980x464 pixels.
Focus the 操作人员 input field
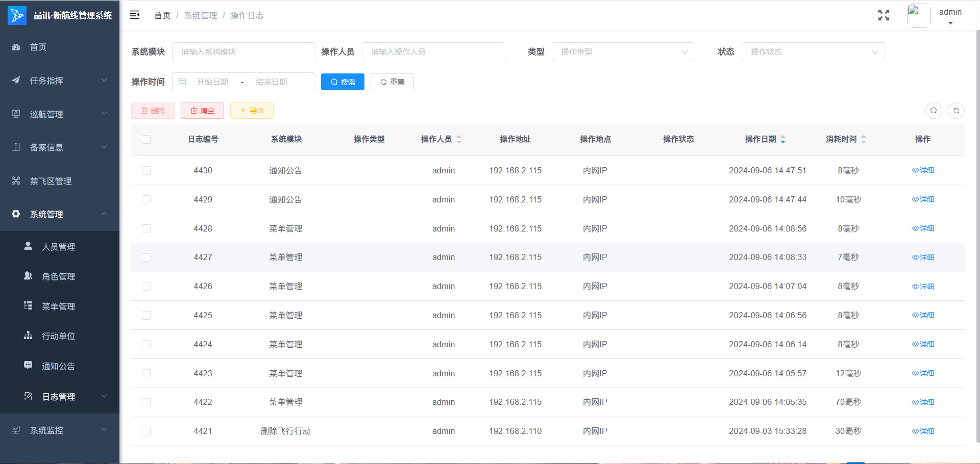433,51
